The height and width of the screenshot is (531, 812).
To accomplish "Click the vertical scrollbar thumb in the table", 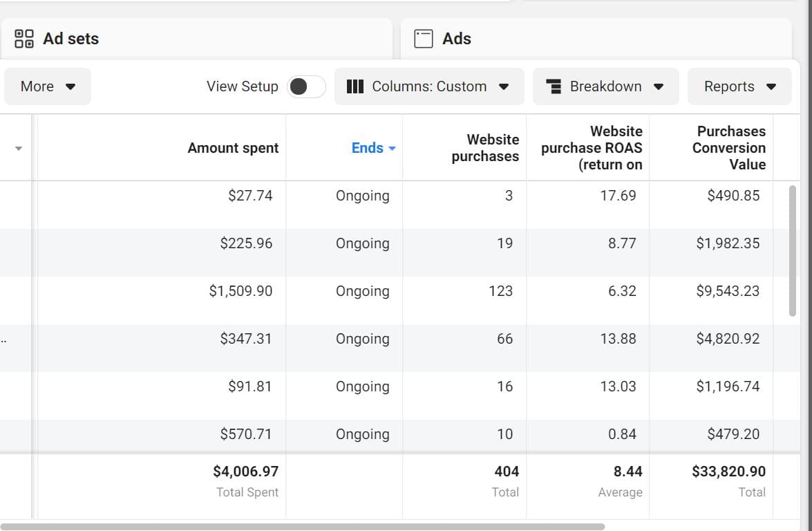I will [x=793, y=250].
